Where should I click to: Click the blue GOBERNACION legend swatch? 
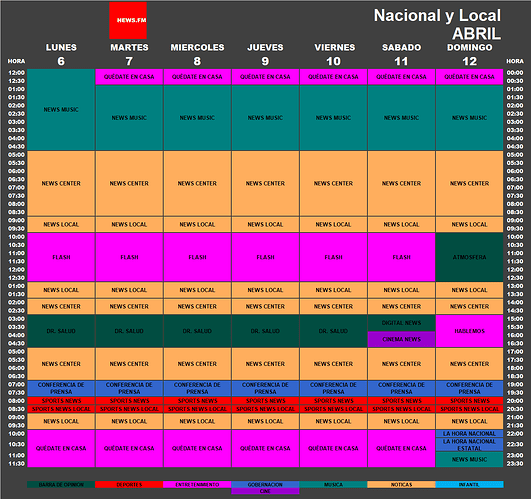(265, 485)
